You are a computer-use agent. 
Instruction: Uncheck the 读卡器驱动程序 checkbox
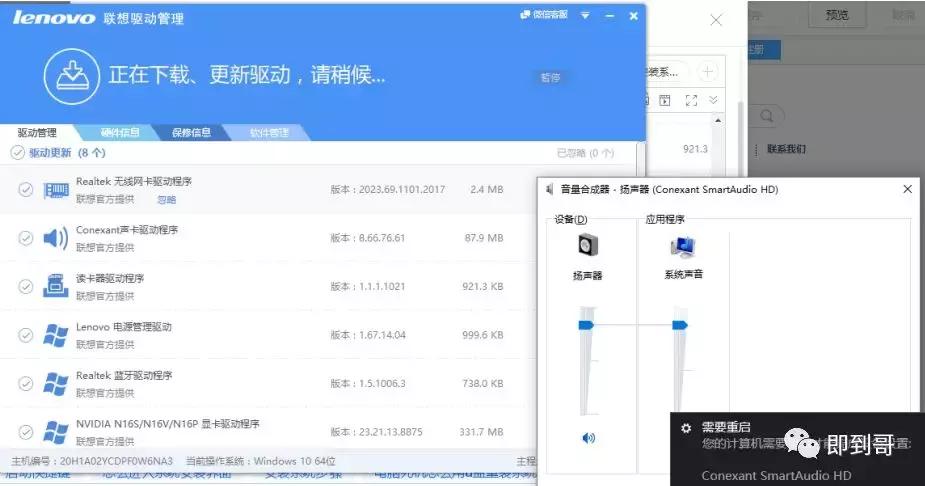tap(25, 287)
